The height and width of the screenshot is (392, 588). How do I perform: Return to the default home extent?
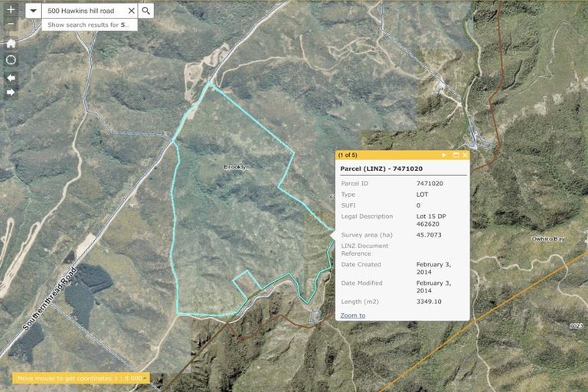(x=11, y=43)
